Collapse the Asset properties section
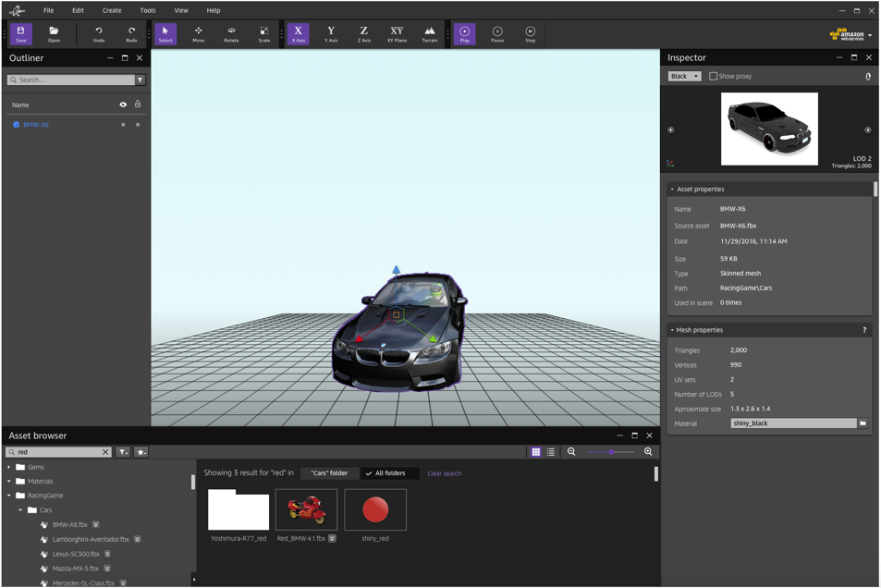 (x=672, y=190)
